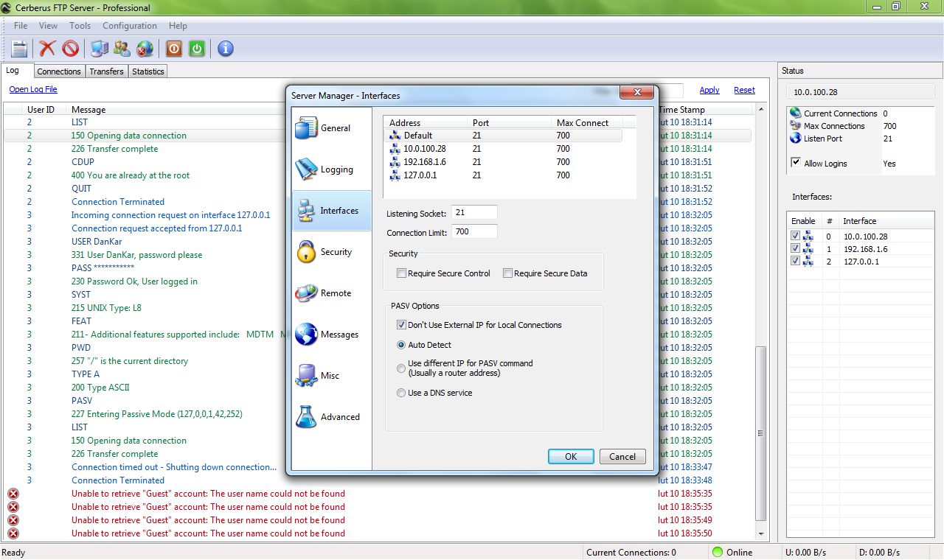Click the Reset filter link
Image resolution: width=944 pixels, height=560 pixels.
pos(744,90)
